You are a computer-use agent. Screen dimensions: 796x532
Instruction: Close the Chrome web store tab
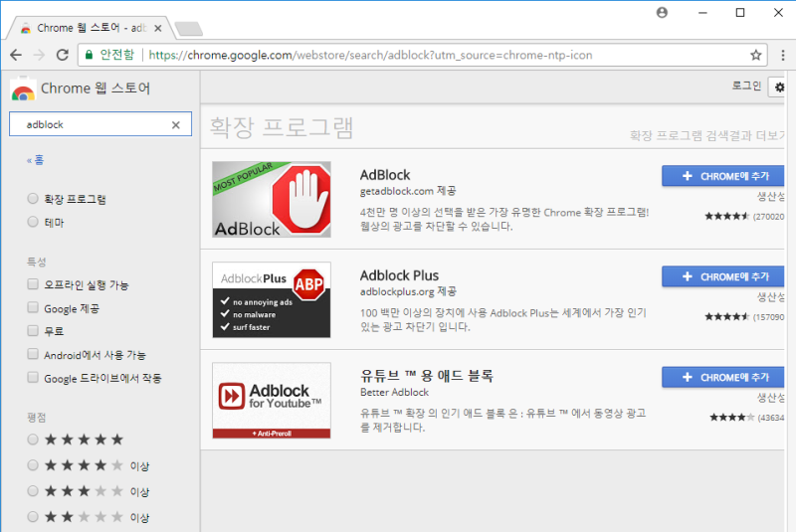pos(158,29)
